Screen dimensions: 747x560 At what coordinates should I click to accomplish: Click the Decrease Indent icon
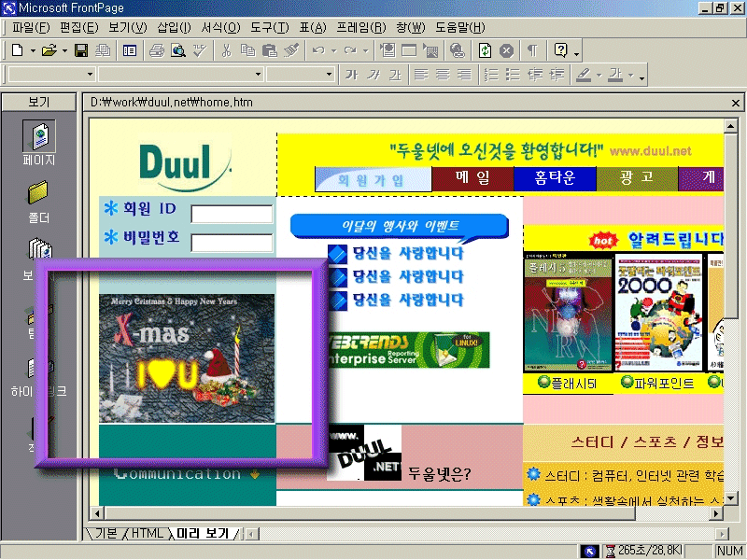(535, 75)
